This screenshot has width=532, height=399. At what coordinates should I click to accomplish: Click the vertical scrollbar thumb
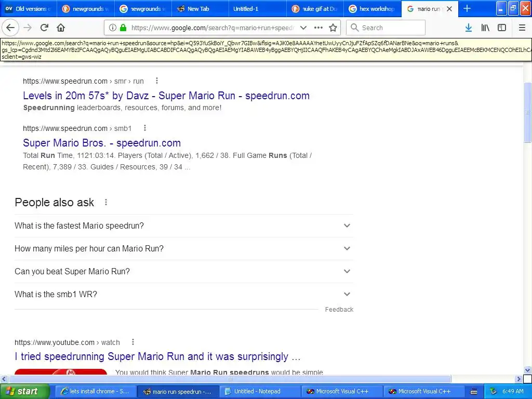pos(527,112)
